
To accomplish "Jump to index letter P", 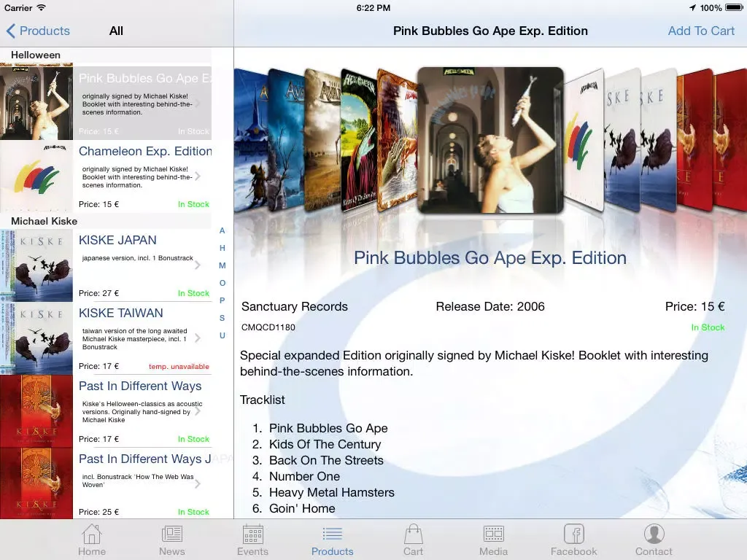I will click(x=222, y=300).
